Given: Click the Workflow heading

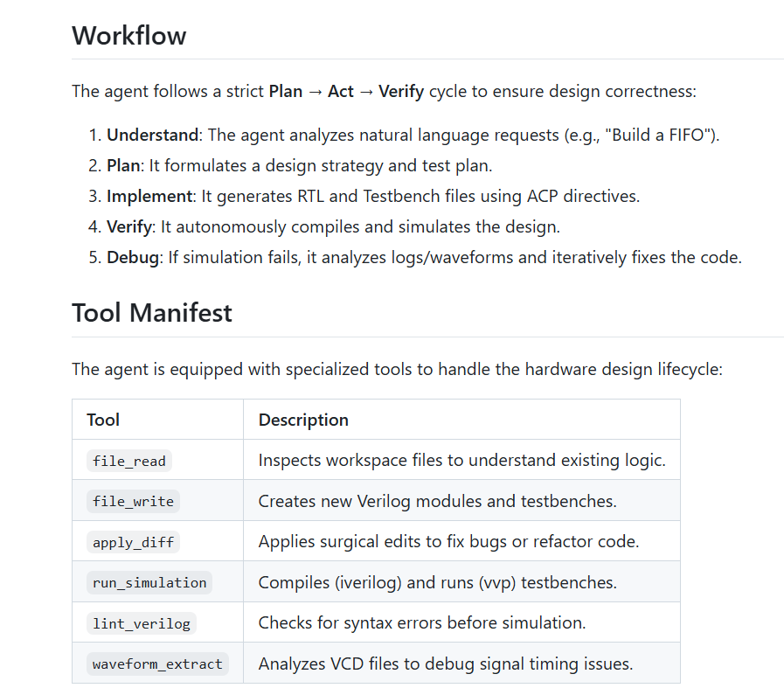Looking at the screenshot, I should tap(129, 36).
